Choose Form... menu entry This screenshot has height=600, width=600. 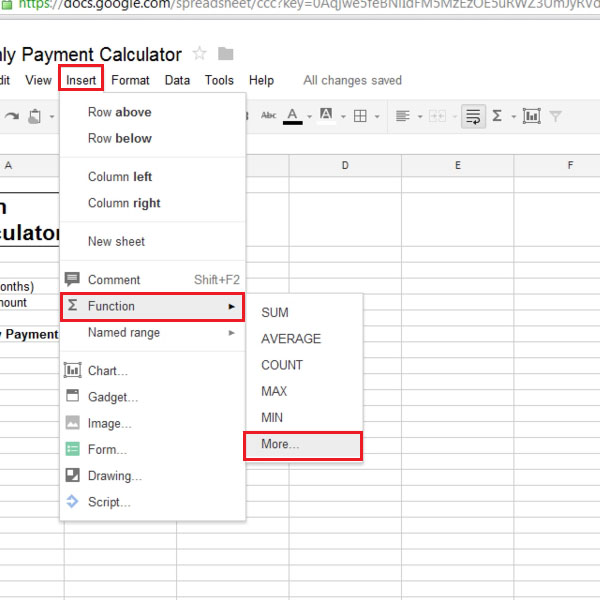(x=153, y=449)
